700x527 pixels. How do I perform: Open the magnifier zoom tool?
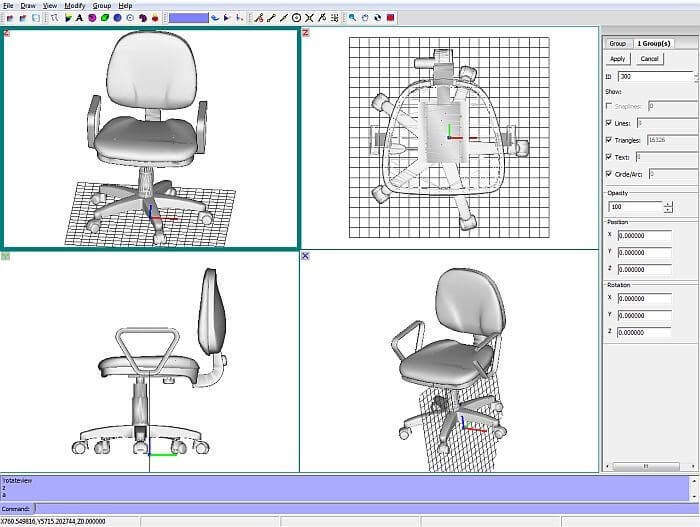tap(353, 18)
